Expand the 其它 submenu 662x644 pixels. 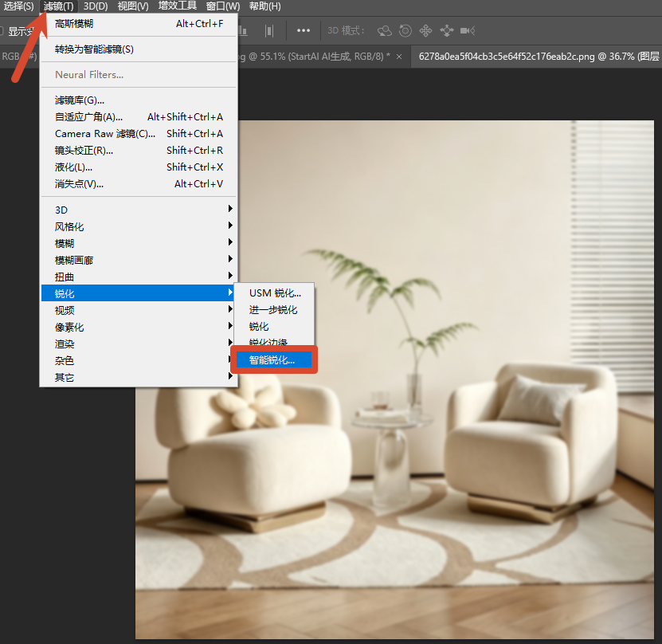point(139,378)
